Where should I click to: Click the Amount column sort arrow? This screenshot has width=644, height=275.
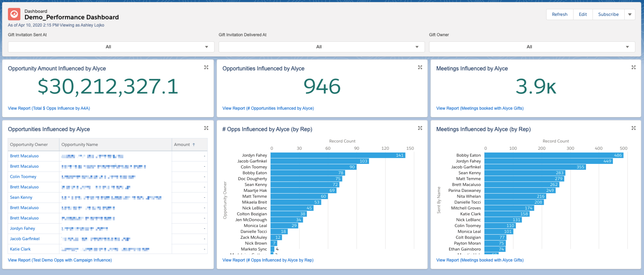pyautogui.click(x=194, y=145)
